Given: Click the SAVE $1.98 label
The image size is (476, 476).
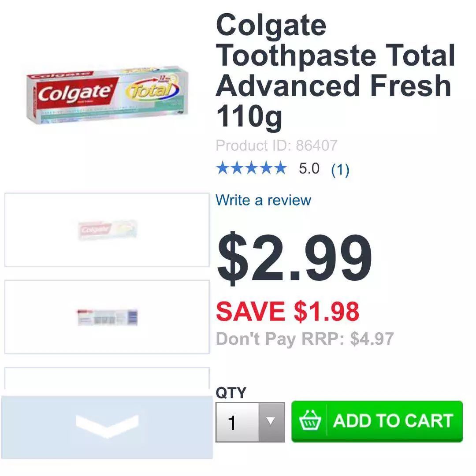Looking at the screenshot, I should click(x=287, y=311).
